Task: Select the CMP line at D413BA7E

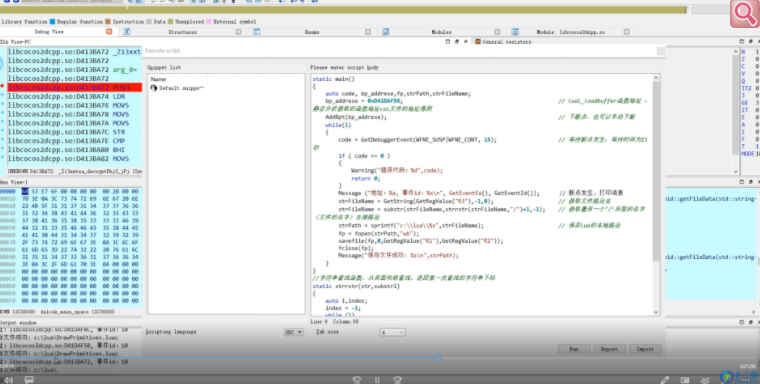Action: [x=74, y=141]
